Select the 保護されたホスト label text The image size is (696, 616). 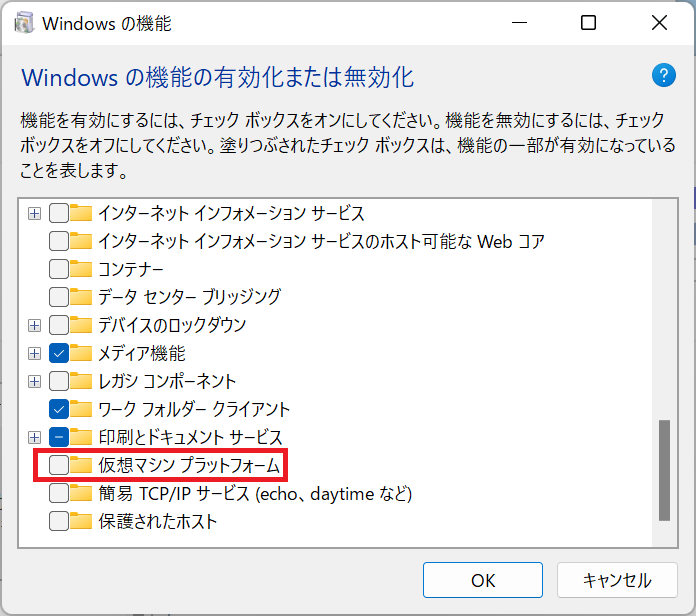[x=158, y=521]
